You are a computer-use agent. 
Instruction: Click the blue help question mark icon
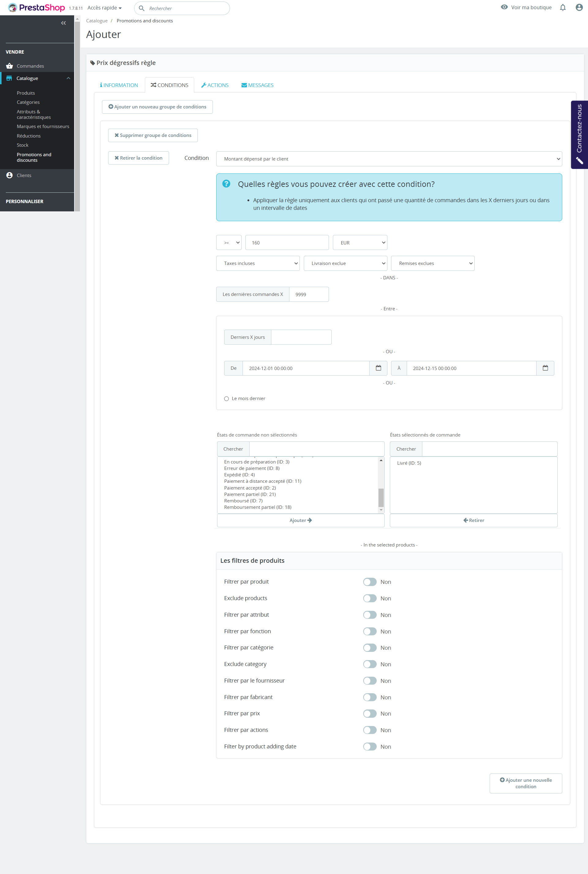click(x=226, y=184)
